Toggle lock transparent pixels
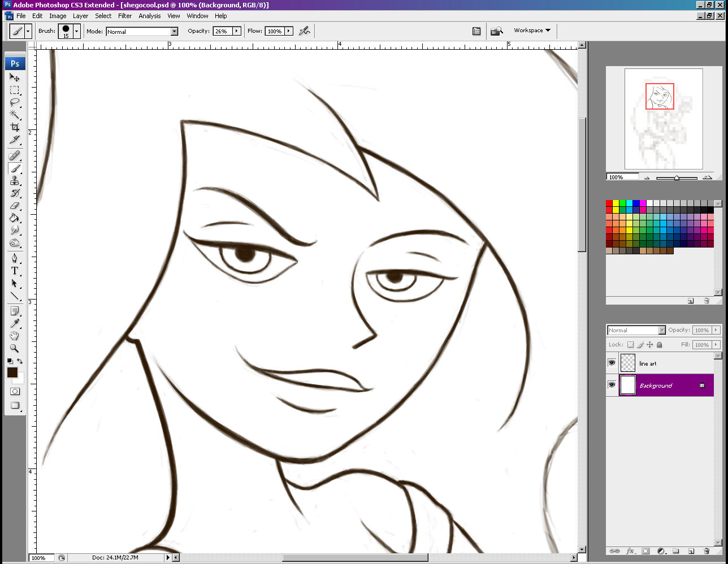Screen dimensions: 728x564 click(630, 345)
